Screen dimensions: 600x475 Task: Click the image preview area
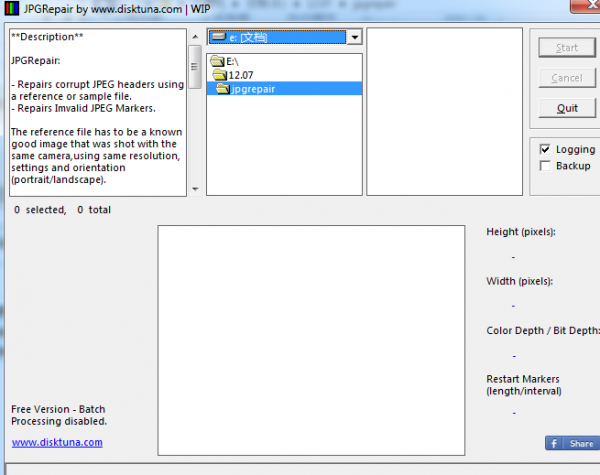tap(311, 340)
